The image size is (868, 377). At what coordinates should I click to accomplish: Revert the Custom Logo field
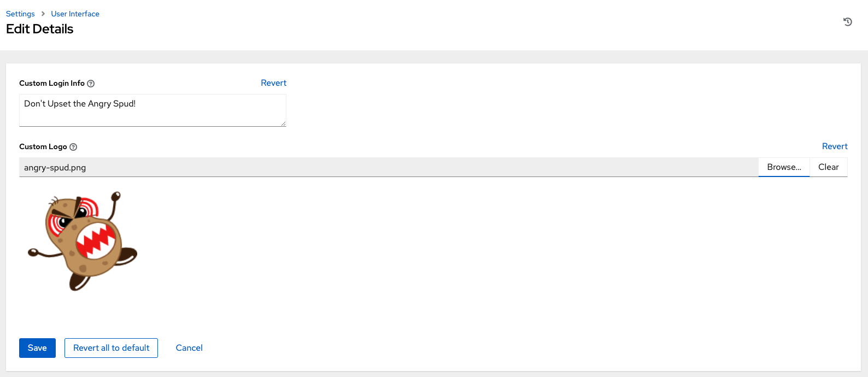[x=835, y=146]
